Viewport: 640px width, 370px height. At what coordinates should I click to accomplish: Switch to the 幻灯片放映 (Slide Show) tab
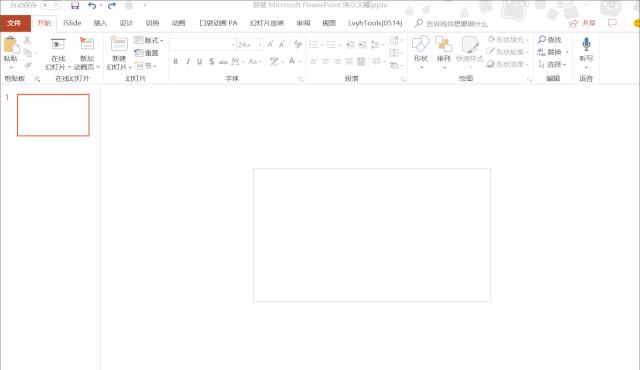pyautogui.click(x=267, y=23)
